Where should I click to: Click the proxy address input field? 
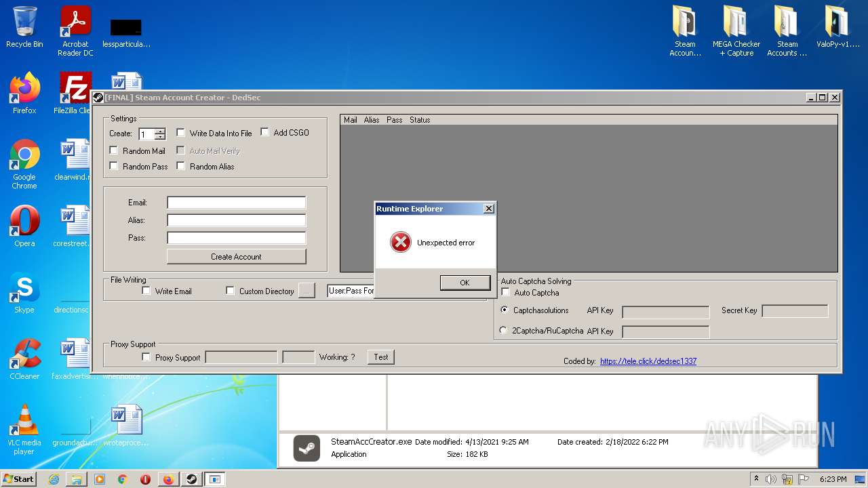point(241,357)
